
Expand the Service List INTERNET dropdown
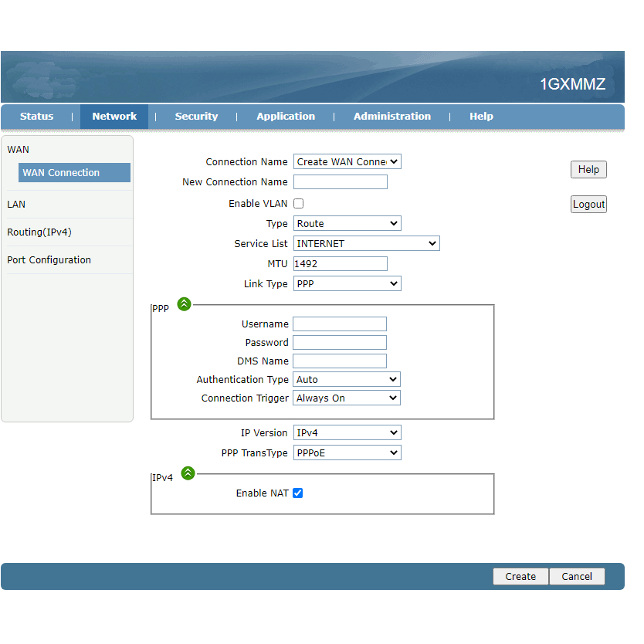pos(366,244)
